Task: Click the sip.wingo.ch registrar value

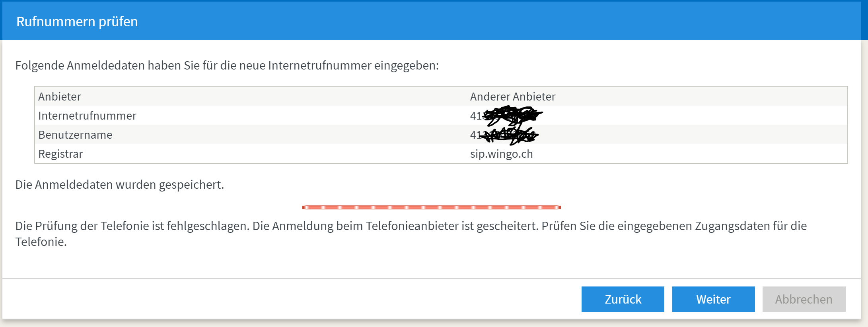Action: [x=501, y=154]
